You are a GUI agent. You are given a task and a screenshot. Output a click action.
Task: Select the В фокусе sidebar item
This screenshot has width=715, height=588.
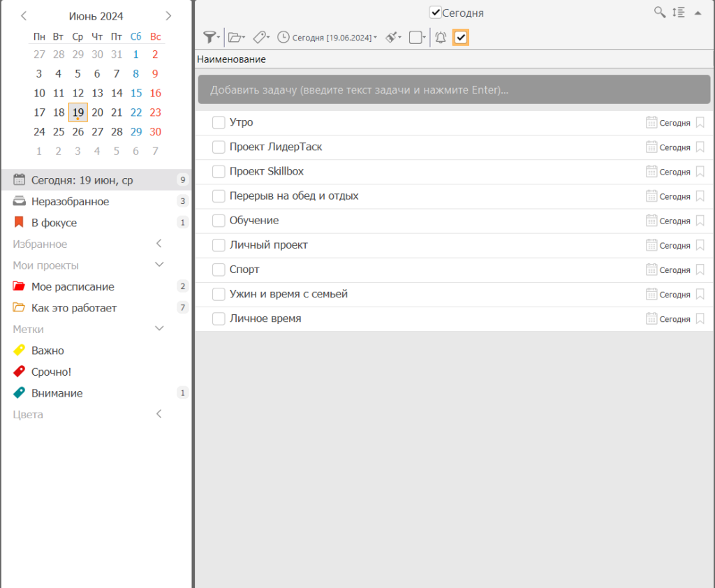(x=54, y=223)
